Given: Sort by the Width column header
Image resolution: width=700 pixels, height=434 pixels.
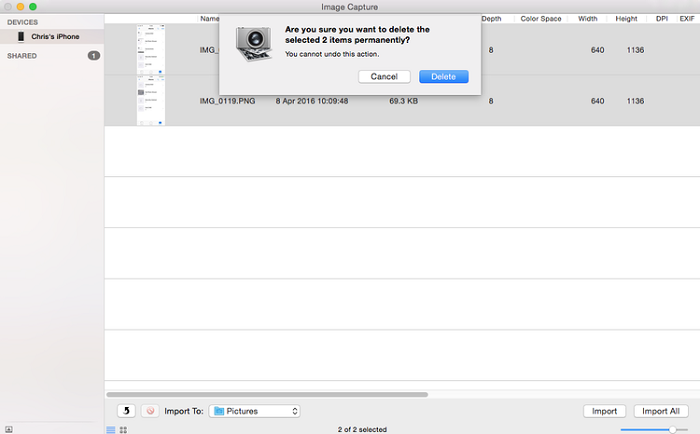Looking at the screenshot, I should pyautogui.click(x=587, y=19).
